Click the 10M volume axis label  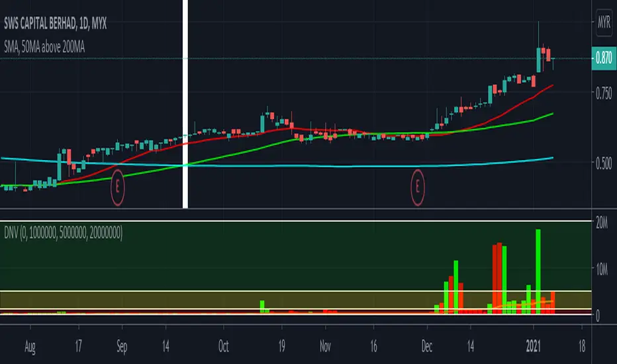(602, 269)
